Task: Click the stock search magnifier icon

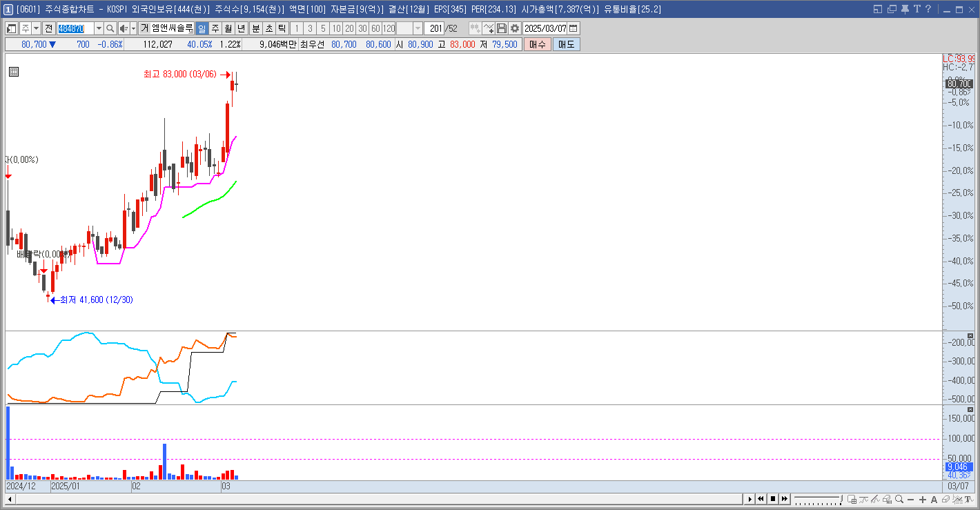Action: (110, 28)
